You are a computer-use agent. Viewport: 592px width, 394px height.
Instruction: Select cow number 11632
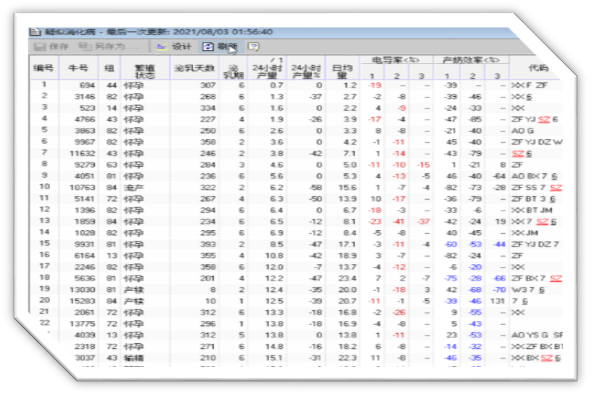pyautogui.click(x=82, y=153)
